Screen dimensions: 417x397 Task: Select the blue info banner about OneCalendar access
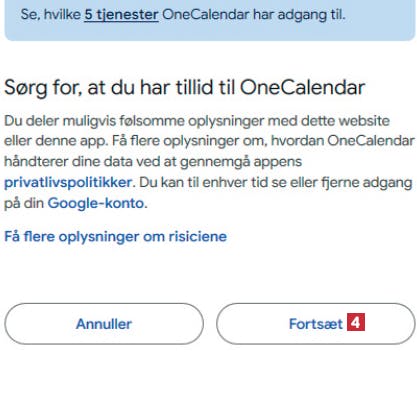210,20
